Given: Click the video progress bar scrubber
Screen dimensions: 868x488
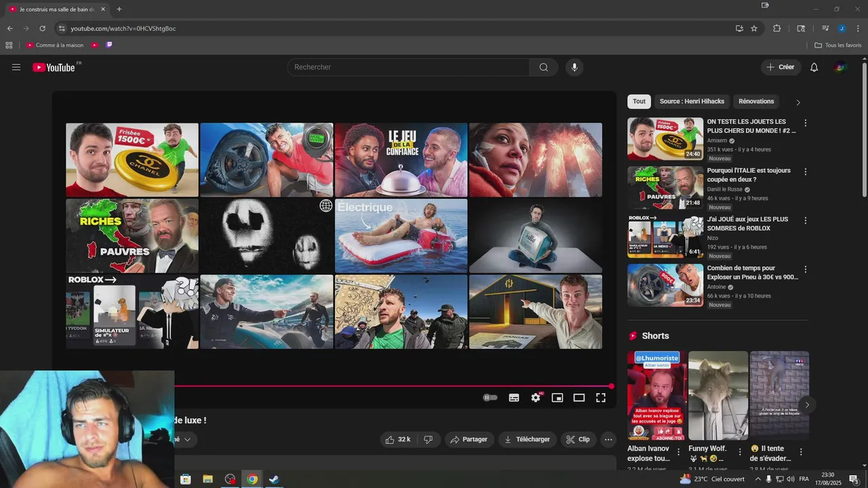Looking at the screenshot, I should click(x=611, y=386).
